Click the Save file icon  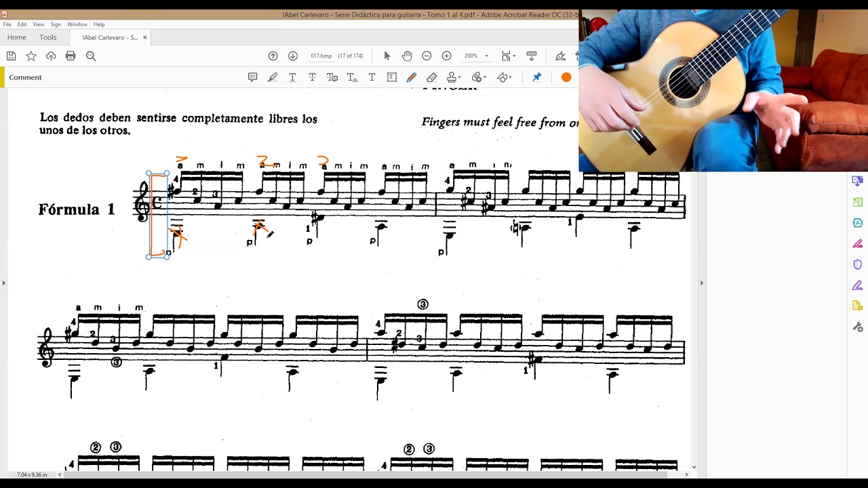tap(11, 56)
